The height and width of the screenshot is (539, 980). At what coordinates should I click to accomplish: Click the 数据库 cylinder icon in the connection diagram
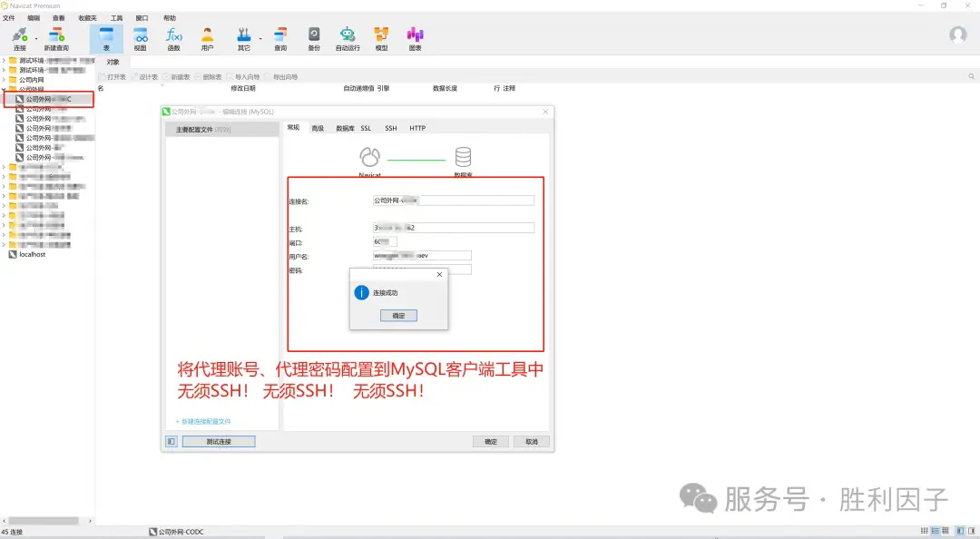[463, 156]
